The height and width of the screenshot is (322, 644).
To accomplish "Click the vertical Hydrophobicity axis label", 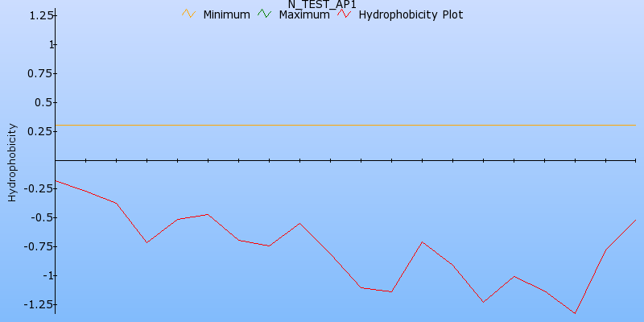I will (x=12, y=162).
